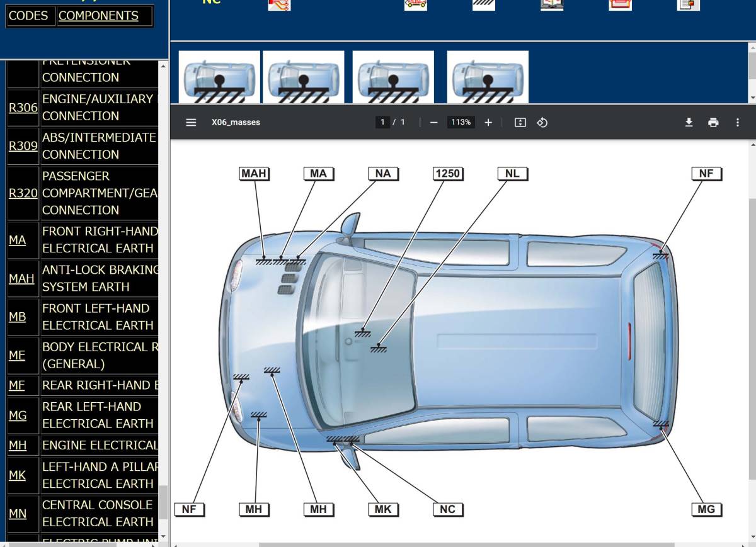Open the MB code link
The image size is (756, 547).
18,317
